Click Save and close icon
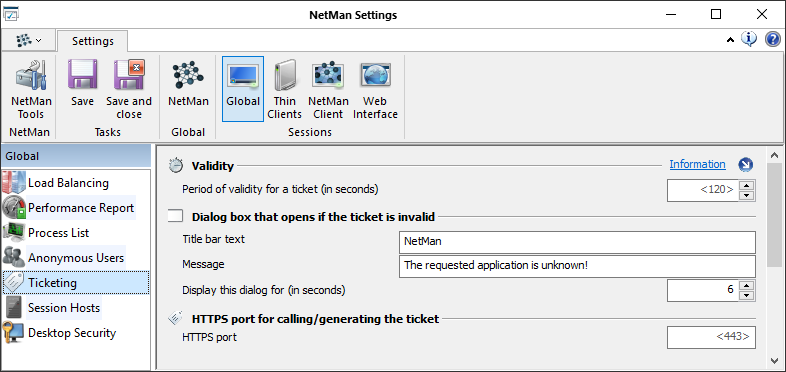 [129, 76]
